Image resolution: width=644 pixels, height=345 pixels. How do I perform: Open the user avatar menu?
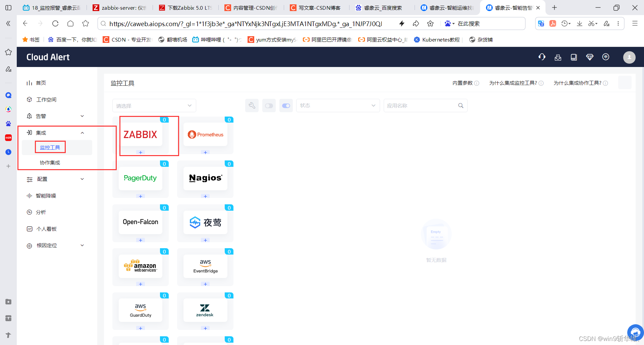coord(629,57)
